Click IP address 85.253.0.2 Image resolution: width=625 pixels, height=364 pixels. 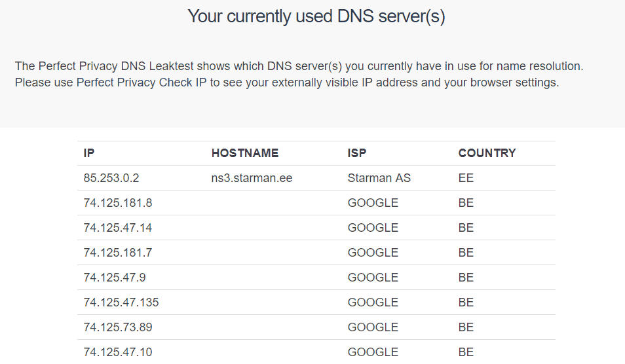click(111, 177)
